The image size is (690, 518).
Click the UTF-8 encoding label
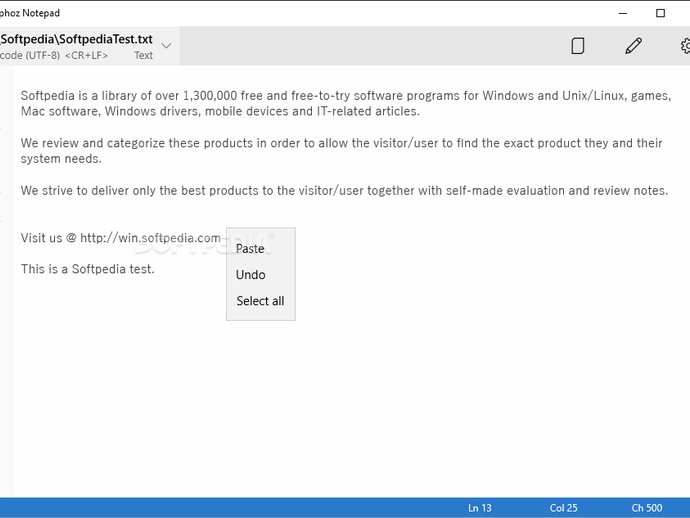30,55
